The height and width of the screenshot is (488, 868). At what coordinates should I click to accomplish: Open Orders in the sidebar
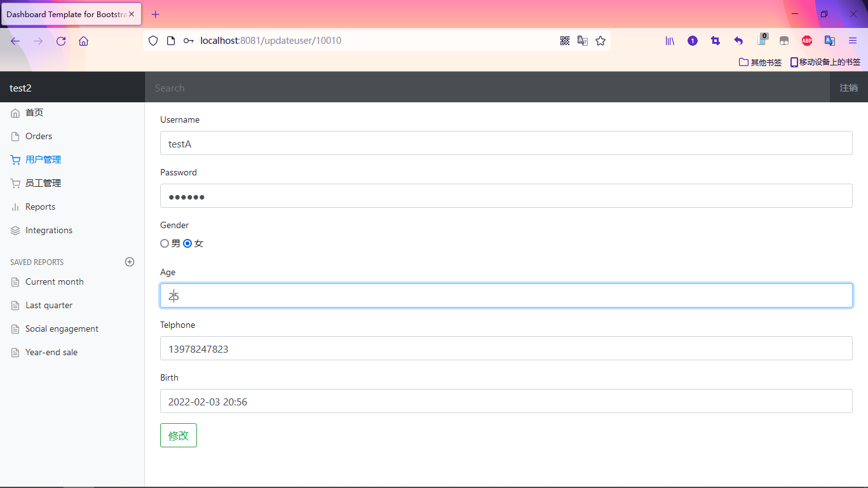tap(39, 136)
